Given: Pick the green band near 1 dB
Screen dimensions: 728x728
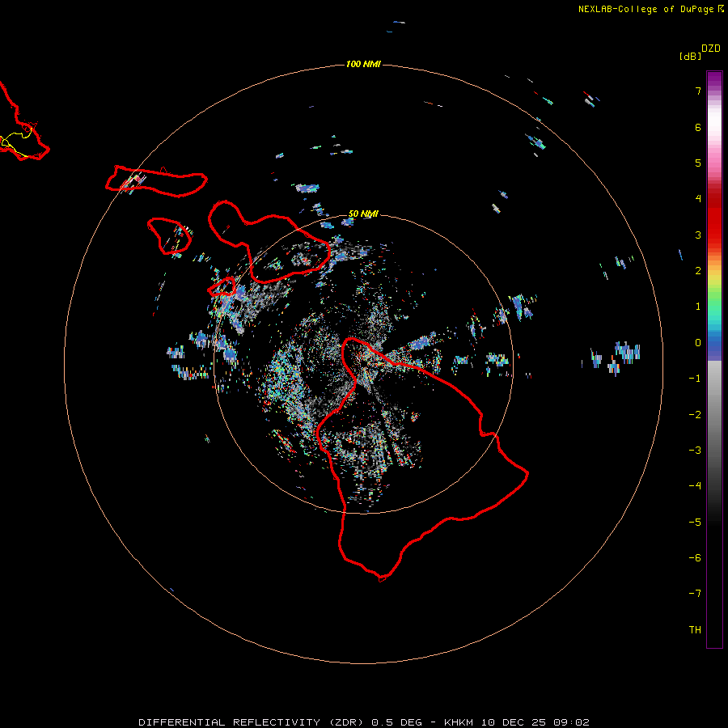Looking at the screenshot, I should click(714, 302).
